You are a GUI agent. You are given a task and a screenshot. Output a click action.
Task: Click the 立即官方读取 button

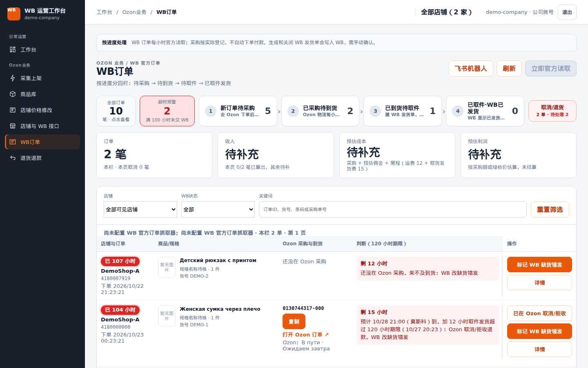pos(551,69)
